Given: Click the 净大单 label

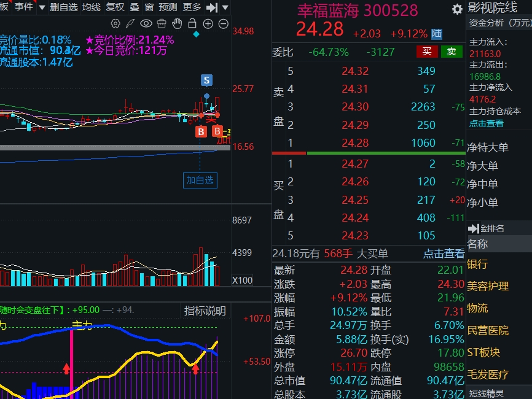Looking at the screenshot, I should (482, 166).
